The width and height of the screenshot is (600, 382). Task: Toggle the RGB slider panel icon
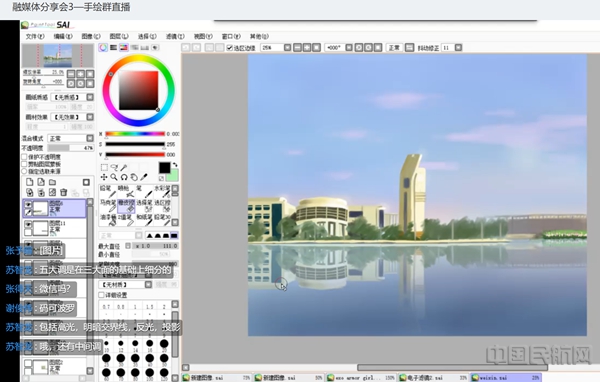(114, 47)
